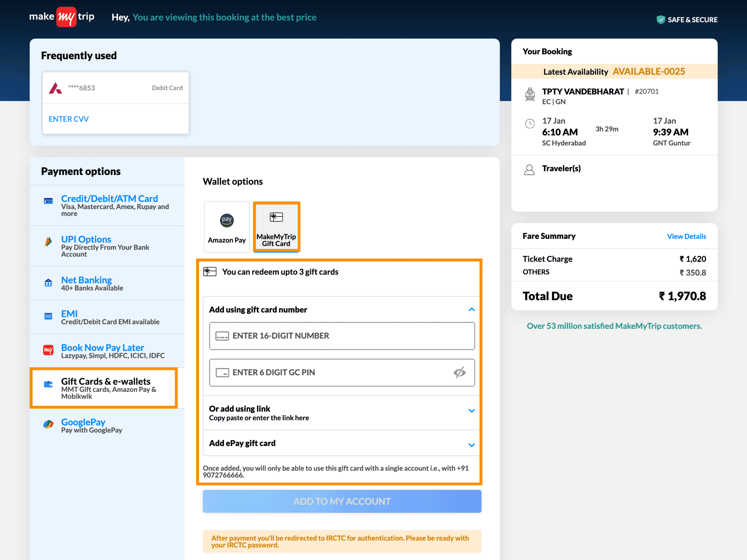Select EMI payment option
747x560 pixels.
(x=107, y=317)
